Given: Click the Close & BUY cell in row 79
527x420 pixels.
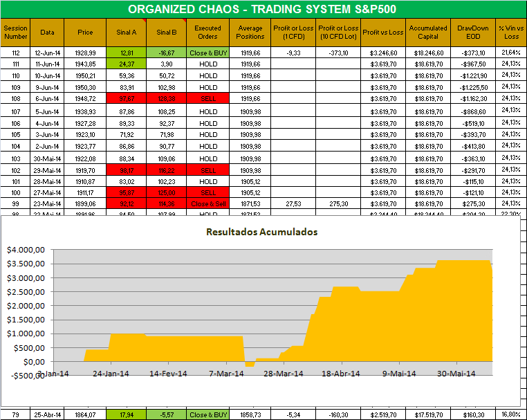Looking at the screenshot, I should 208,414.
